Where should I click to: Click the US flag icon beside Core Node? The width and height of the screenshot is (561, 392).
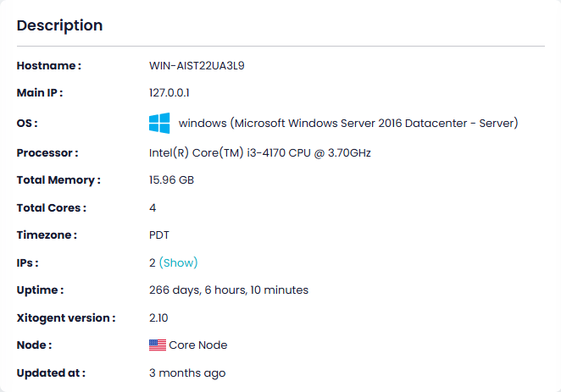158,345
